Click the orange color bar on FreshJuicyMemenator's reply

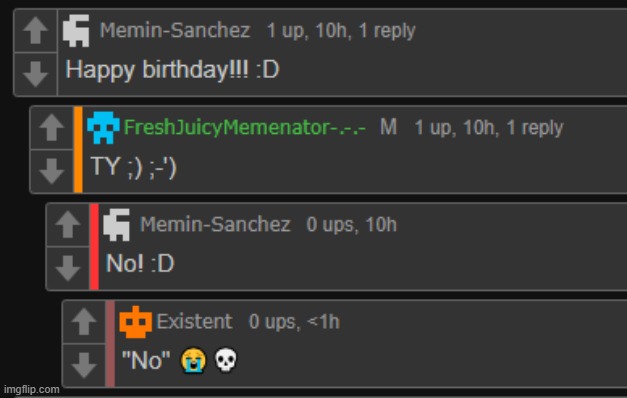click(78, 149)
